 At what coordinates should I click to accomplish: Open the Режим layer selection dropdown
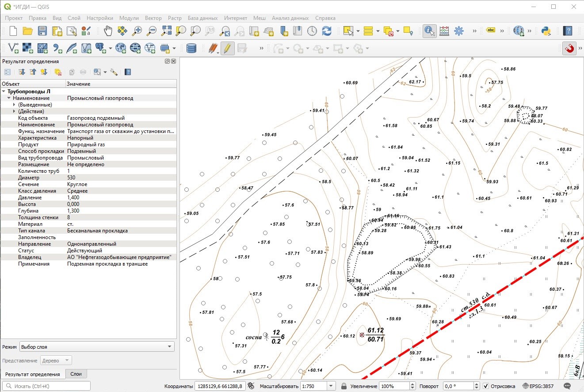[97, 347]
